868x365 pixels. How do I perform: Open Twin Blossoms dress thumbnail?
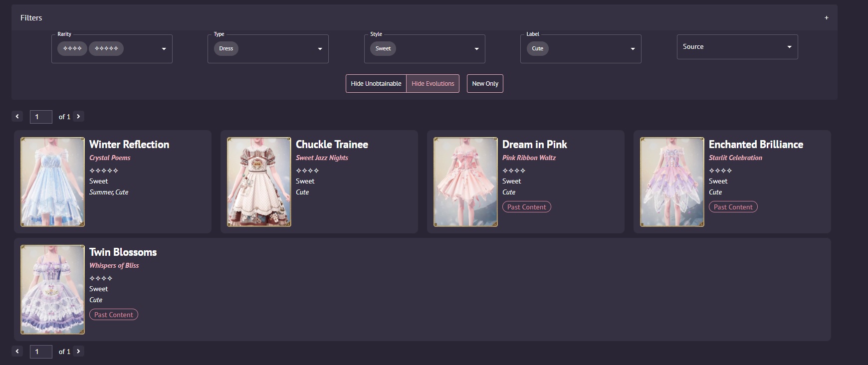click(x=52, y=290)
